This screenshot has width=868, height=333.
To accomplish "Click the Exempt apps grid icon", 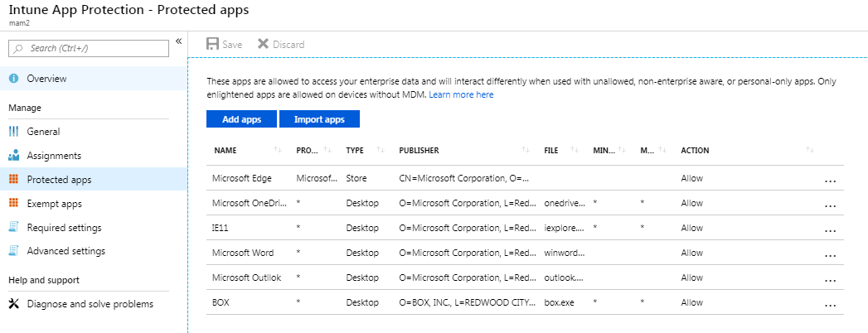I will click(x=14, y=203).
